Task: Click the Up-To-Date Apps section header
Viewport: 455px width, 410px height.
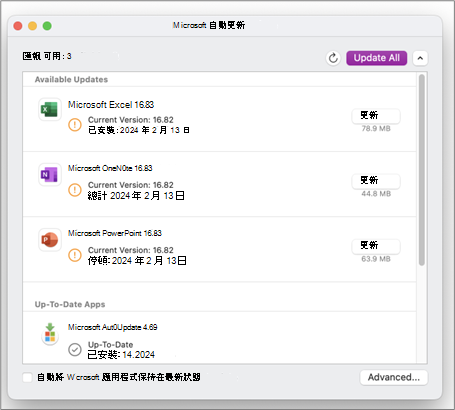Action: click(70, 304)
